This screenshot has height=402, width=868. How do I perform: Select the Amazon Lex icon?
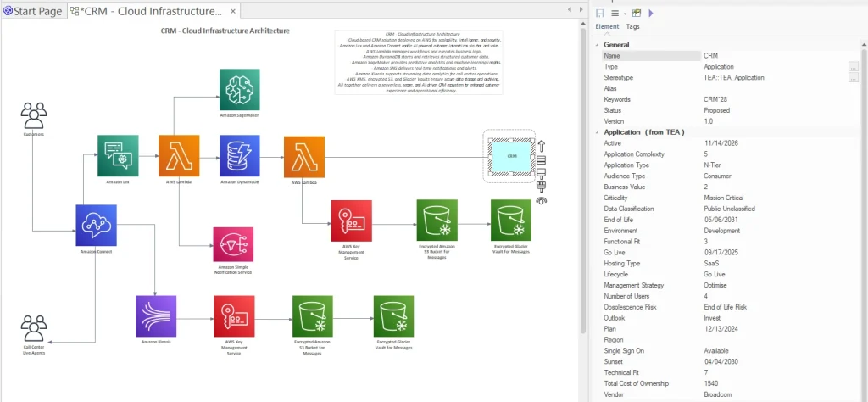coord(118,155)
